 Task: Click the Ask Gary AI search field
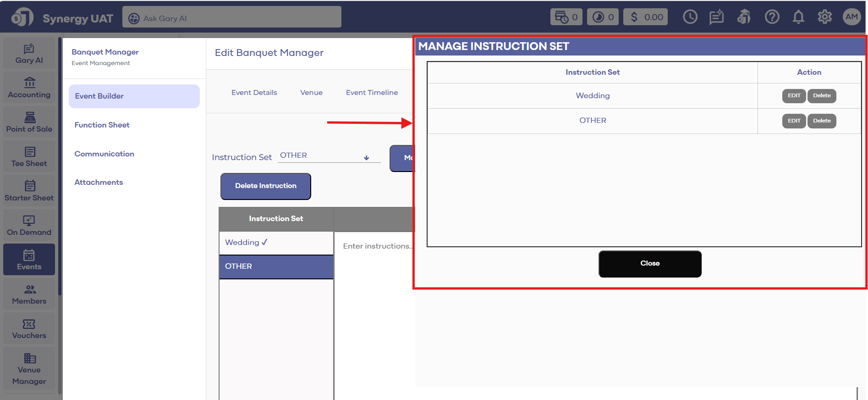pyautogui.click(x=232, y=18)
